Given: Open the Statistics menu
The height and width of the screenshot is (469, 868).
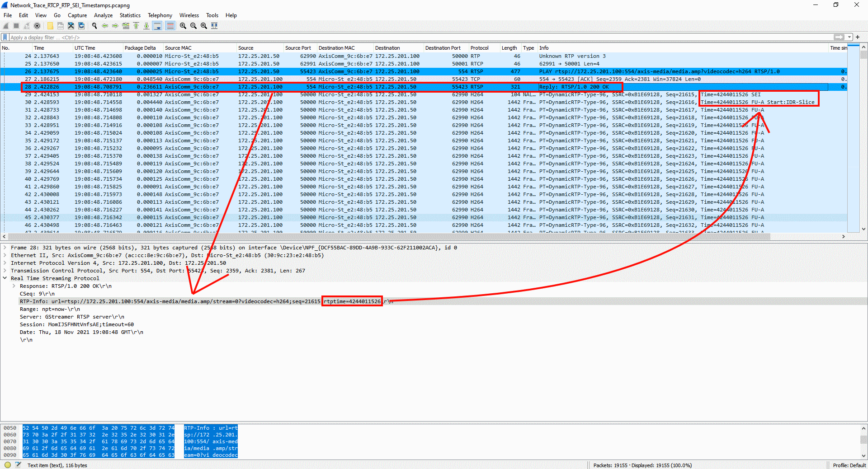Looking at the screenshot, I should click(x=130, y=15).
